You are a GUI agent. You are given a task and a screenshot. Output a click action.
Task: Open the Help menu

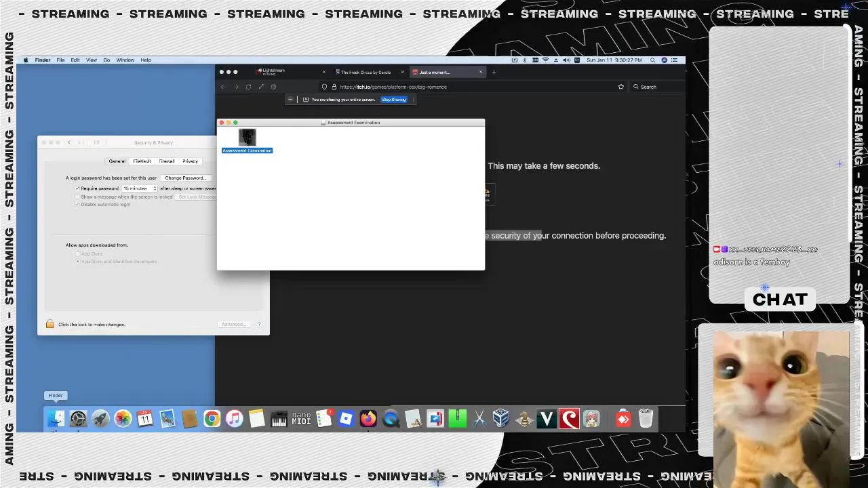click(x=146, y=60)
